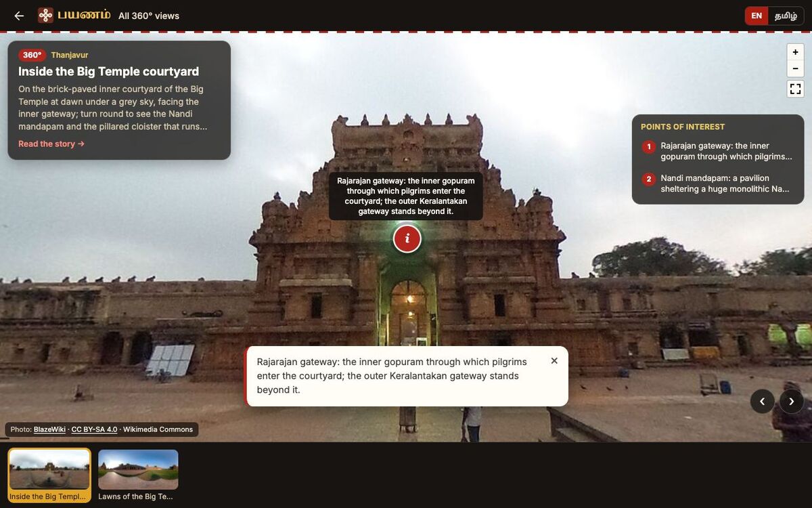Go back using the arrow icon

click(19, 16)
